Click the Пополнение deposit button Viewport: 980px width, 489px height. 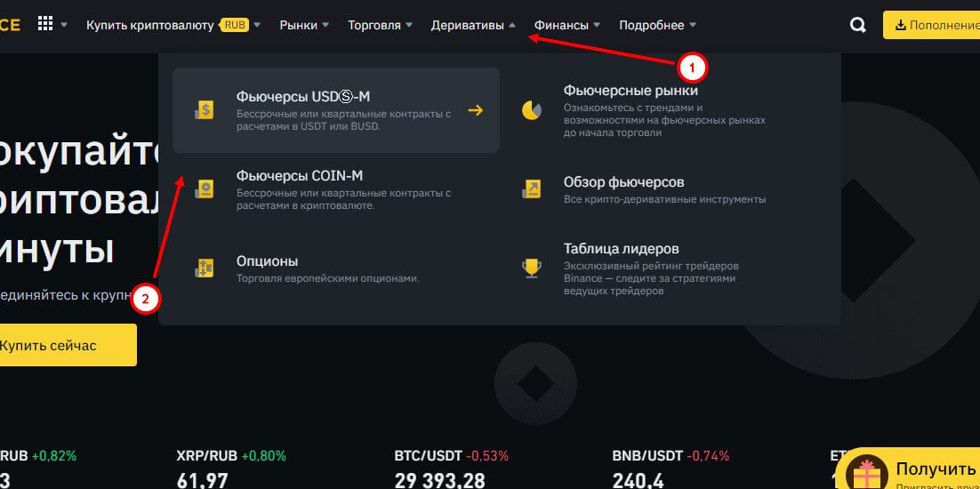tap(934, 25)
